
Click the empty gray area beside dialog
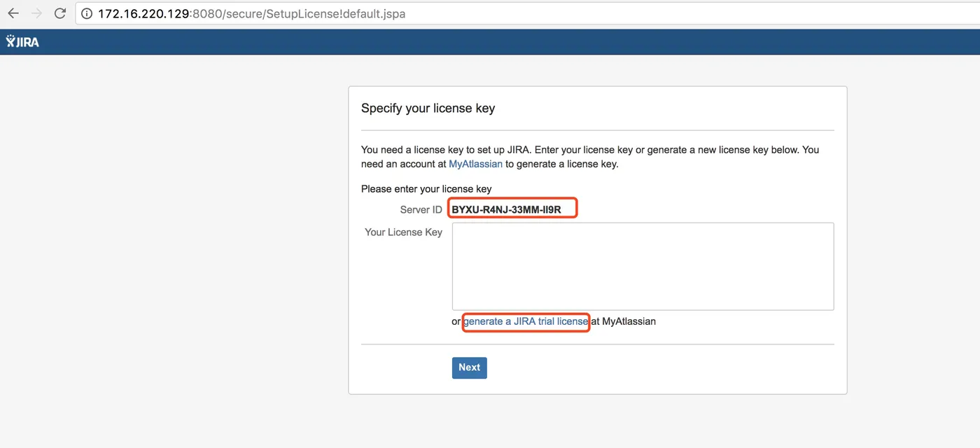pos(175,245)
